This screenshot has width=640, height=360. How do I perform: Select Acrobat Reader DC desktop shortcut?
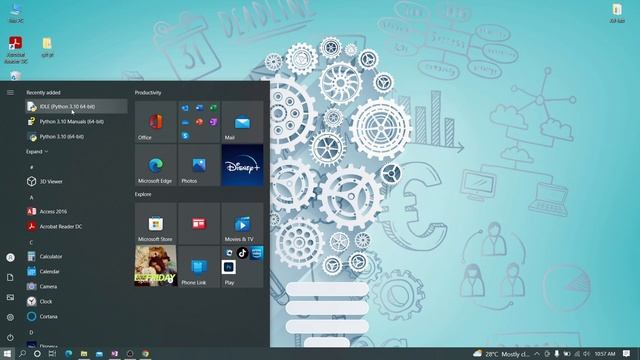tap(16, 49)
